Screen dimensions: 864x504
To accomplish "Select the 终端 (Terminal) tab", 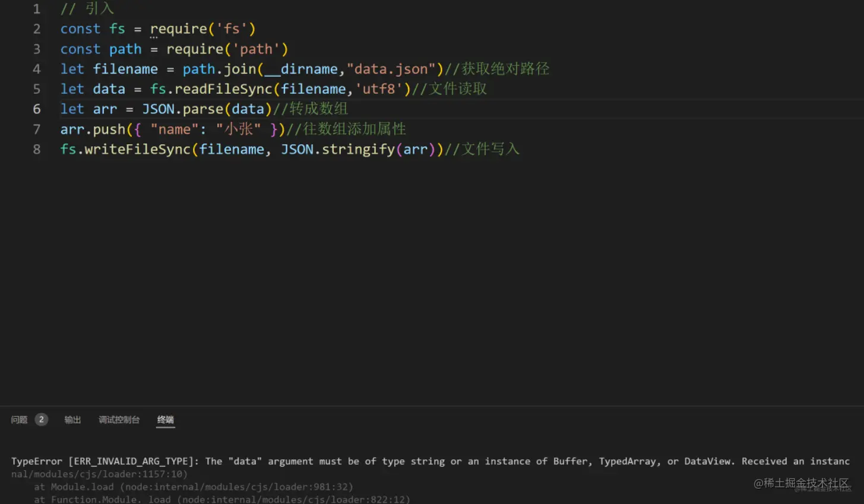I will pyautogui.click(x=165, y=420).
